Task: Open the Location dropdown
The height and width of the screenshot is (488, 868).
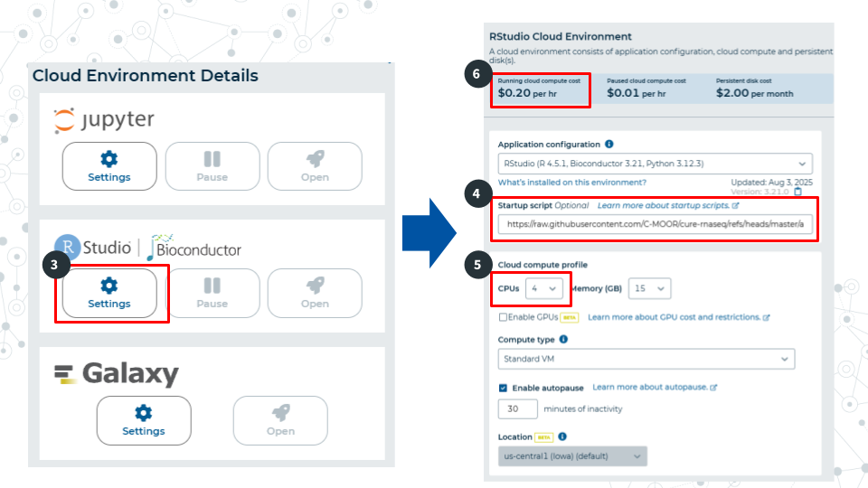Action: (572, 456)
